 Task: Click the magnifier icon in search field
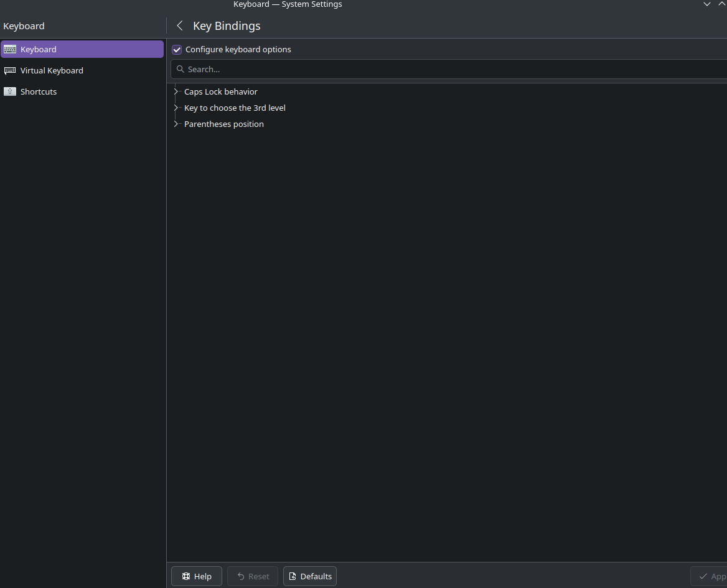pyautogui.click(x=181, y=69)
